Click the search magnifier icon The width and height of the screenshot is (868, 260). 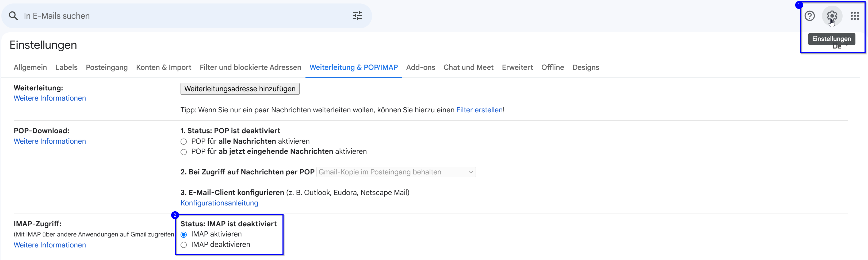(13, 16)
